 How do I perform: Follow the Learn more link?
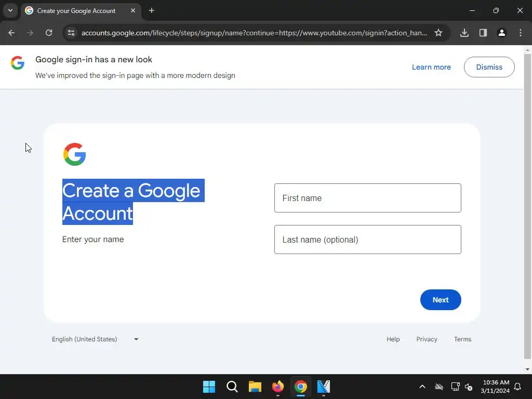click(431, 67)
